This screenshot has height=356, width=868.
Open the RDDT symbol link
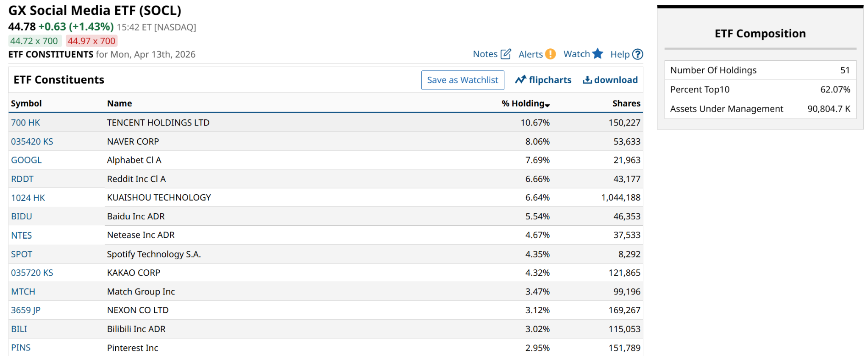[x=22, y=179]
